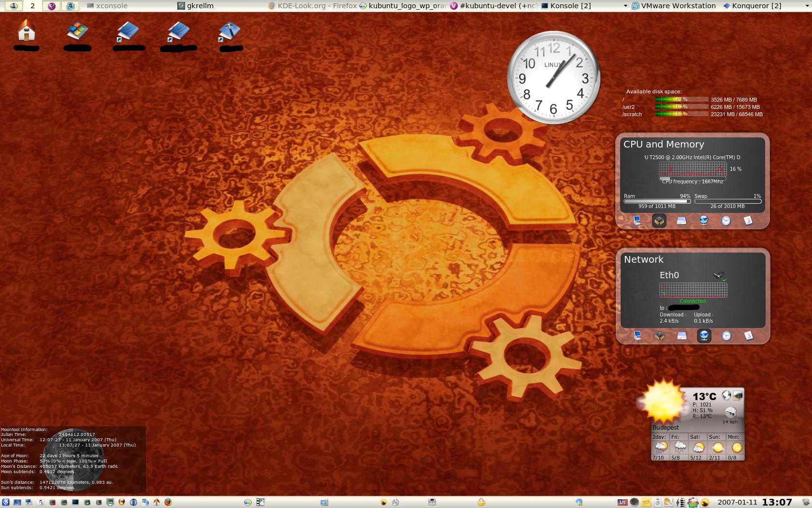The width and height of the screenshot is (812, 508).
Task: Activate kubuntu_logo_wp taskbar entry
Action: click(x=403, y=6)
